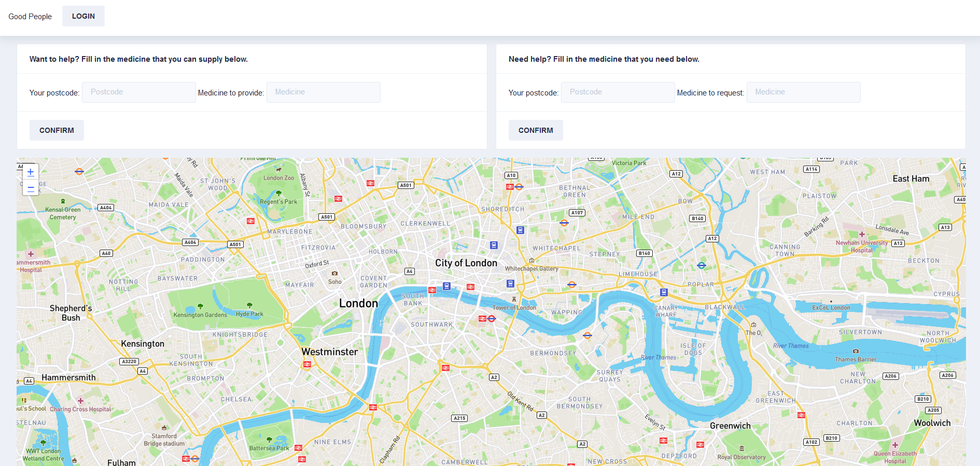Screen dimensions: 980x466
Task: Confirm the medicine supply form
Action: pos(57,130)
